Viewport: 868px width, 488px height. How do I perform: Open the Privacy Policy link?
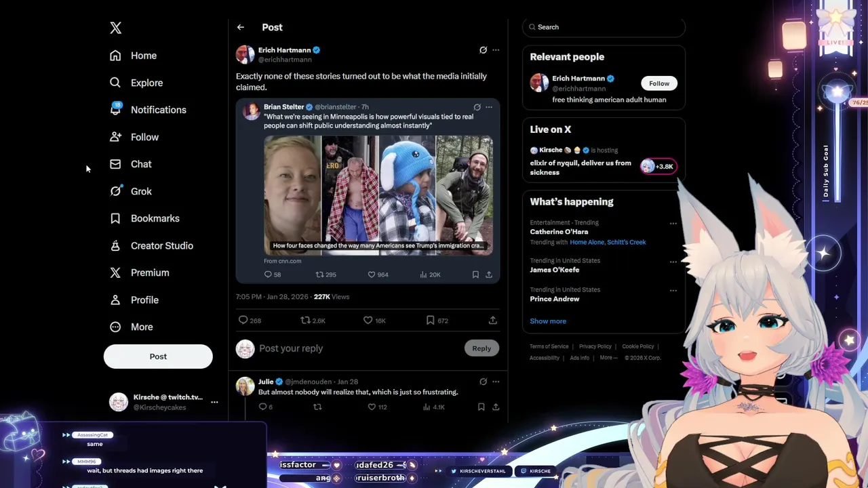click(x=595, y=346)
